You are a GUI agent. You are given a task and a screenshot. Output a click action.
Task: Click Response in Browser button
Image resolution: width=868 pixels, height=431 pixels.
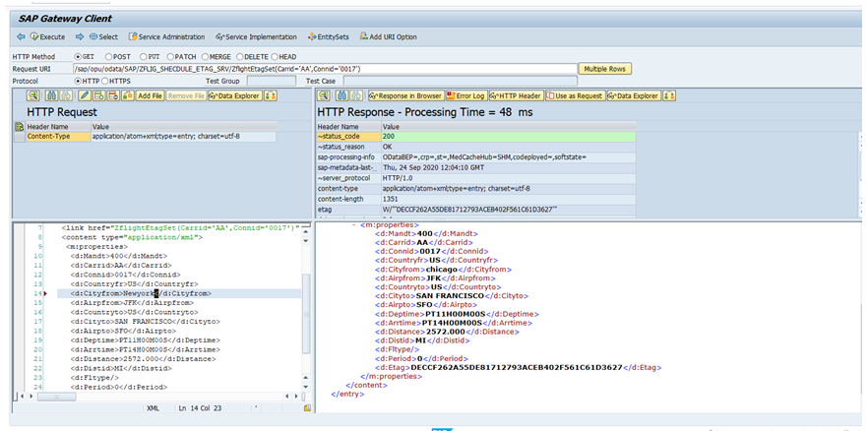click(x=406, y=95)
